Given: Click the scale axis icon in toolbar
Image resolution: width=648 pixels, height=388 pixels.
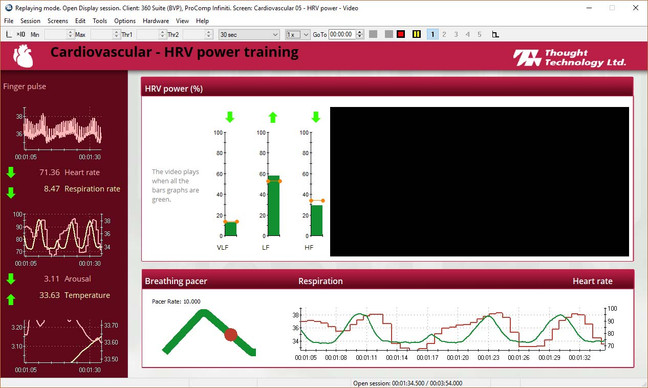Looking at the screenshot, I should pyautogui.click(x=9, y=34).
